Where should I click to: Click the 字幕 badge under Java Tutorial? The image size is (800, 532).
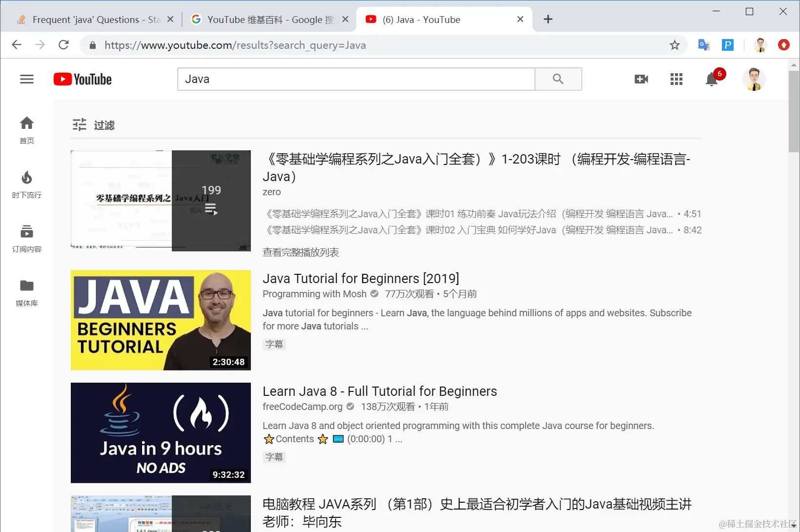coord(274,344)
